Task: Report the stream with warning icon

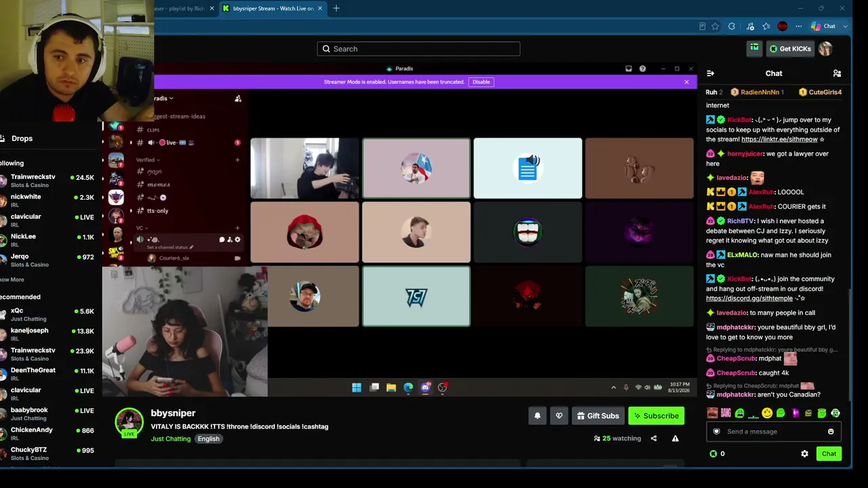Action: pos(675,439)
